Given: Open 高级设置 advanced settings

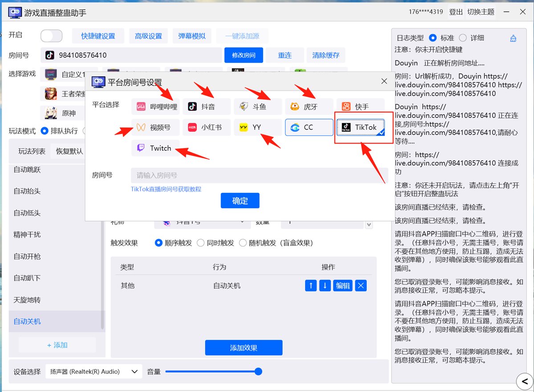Looking at the screenshot, I should coord(149,36).
